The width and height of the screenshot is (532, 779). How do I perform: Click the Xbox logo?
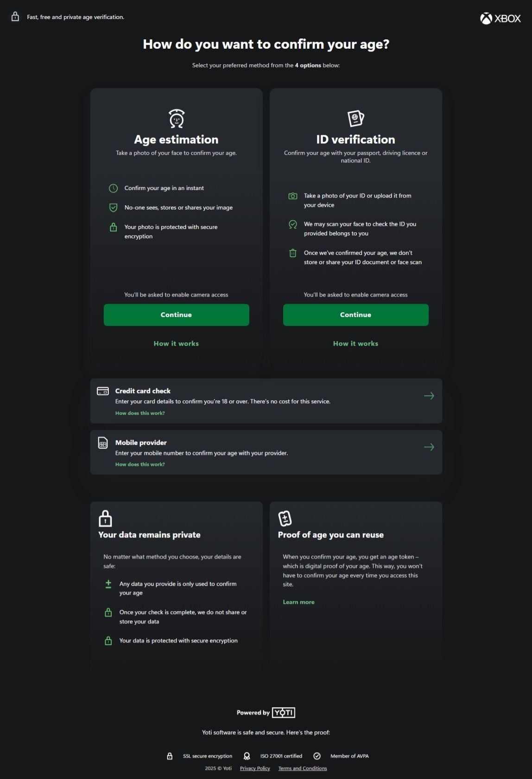coord(500,19)
